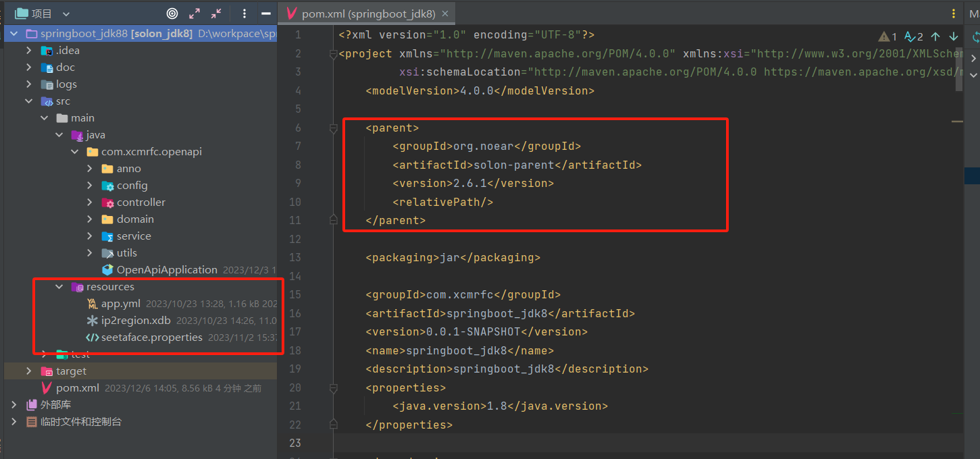
Task: Fold the project tag on line 2
Action: click(332, 54)
